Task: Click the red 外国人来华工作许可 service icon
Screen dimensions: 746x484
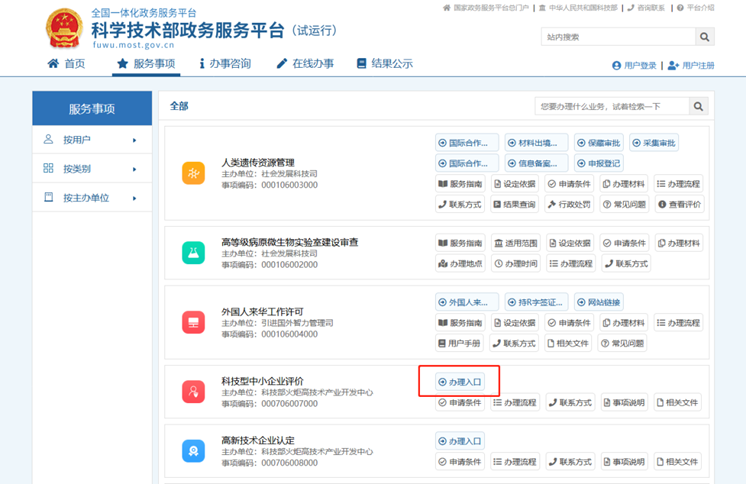Action: [193, 323]
